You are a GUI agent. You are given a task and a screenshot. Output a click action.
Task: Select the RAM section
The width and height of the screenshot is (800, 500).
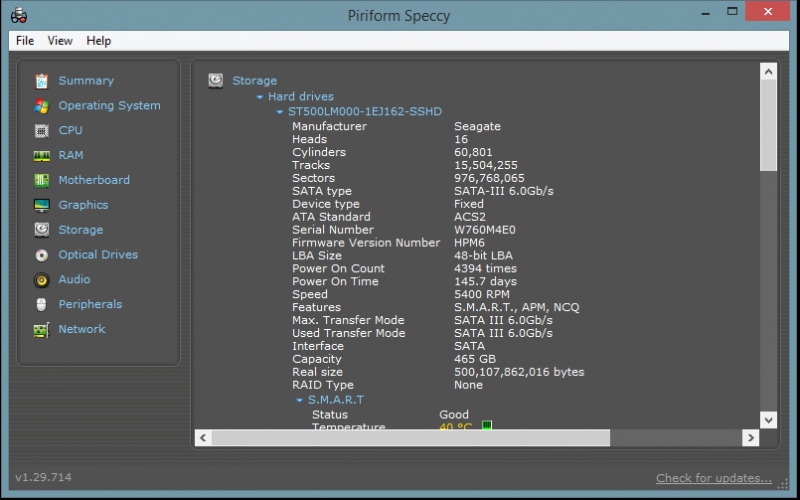[x=71, y=155]
